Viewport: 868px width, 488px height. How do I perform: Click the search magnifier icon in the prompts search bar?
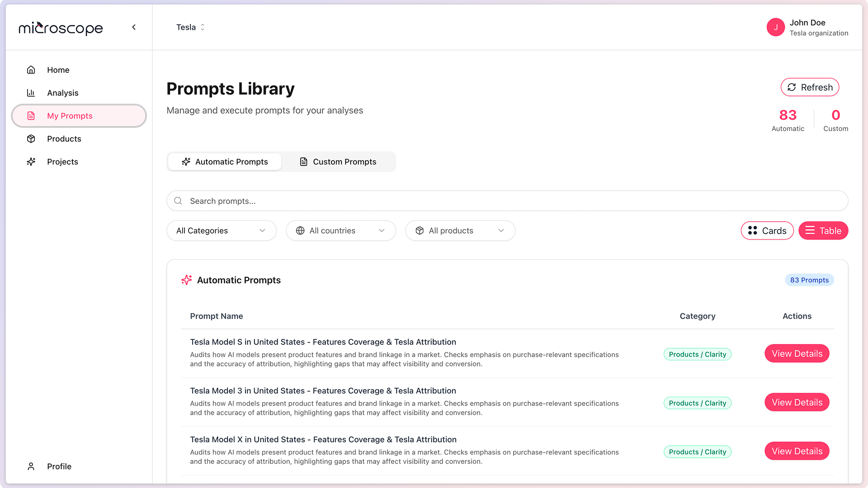[x=178, y=201]
